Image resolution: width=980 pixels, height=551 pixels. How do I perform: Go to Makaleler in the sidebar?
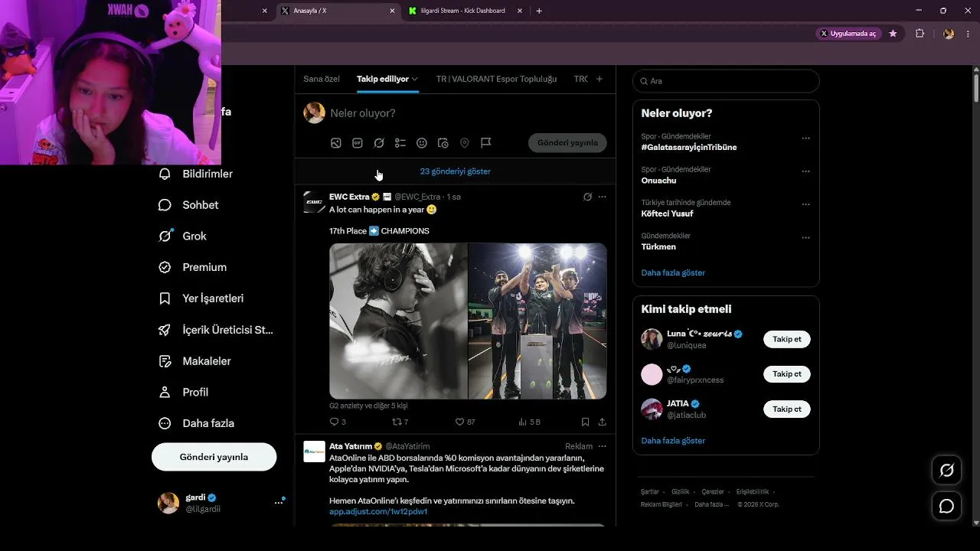point(194,361)
